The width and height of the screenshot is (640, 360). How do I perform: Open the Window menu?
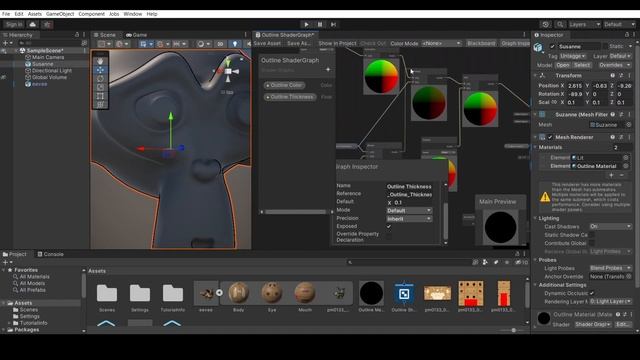pyautogui.click(x=133, y=14)
